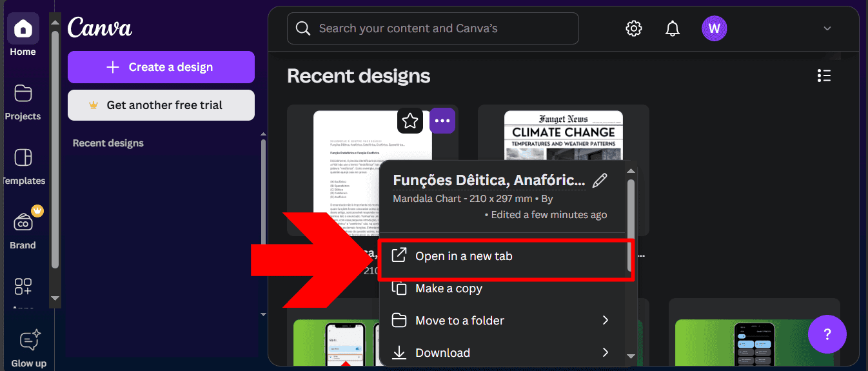Select Open in a new tab
The width and height of the screenshot is (868, 371).
tap(507, 256)
